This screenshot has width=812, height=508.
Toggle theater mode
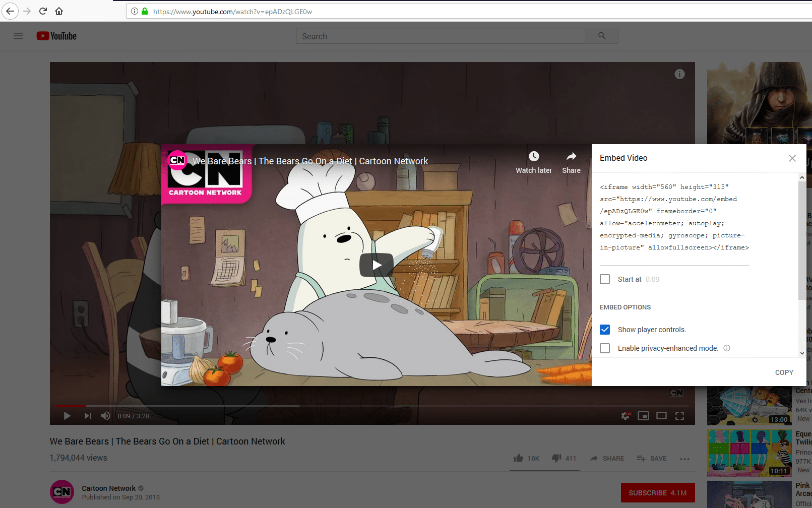point(661,416)
